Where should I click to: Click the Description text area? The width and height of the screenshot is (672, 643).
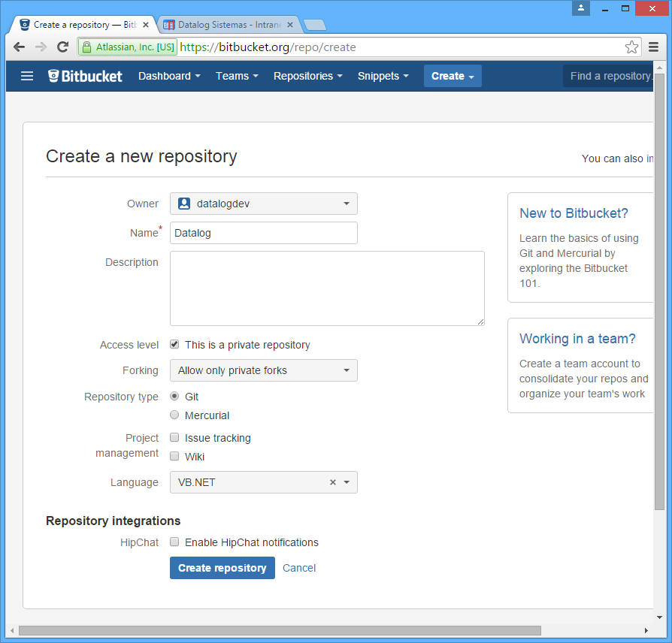pyautogui.click(x=327, y=288)
